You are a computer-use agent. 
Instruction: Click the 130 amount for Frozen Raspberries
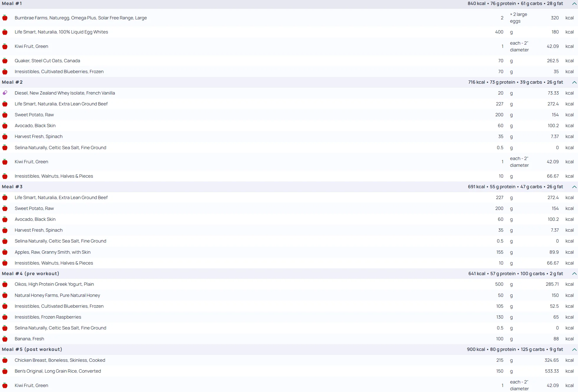coord(500,317)
